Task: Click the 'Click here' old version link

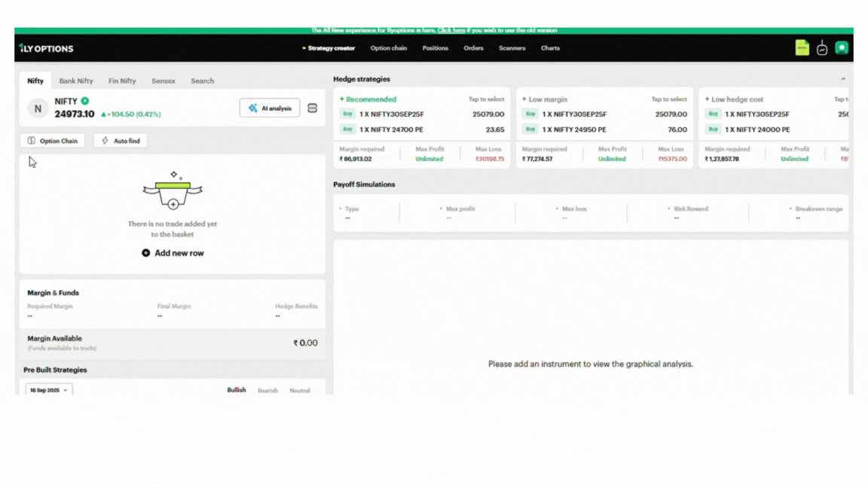Action: point(451,30)
